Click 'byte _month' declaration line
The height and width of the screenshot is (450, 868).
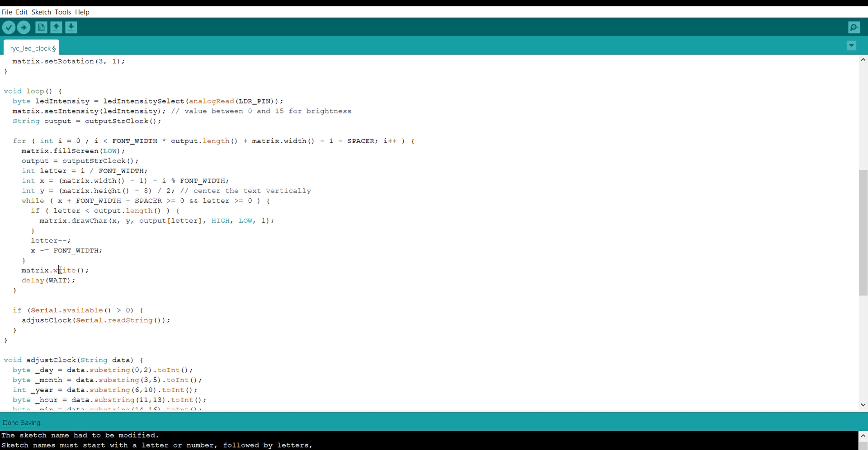tap(107, 380)
